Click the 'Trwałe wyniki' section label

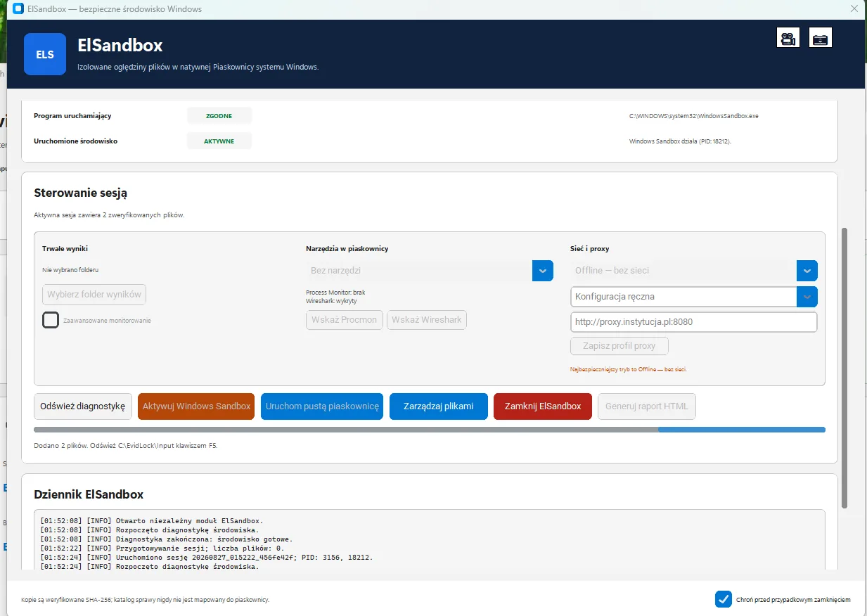65,249
